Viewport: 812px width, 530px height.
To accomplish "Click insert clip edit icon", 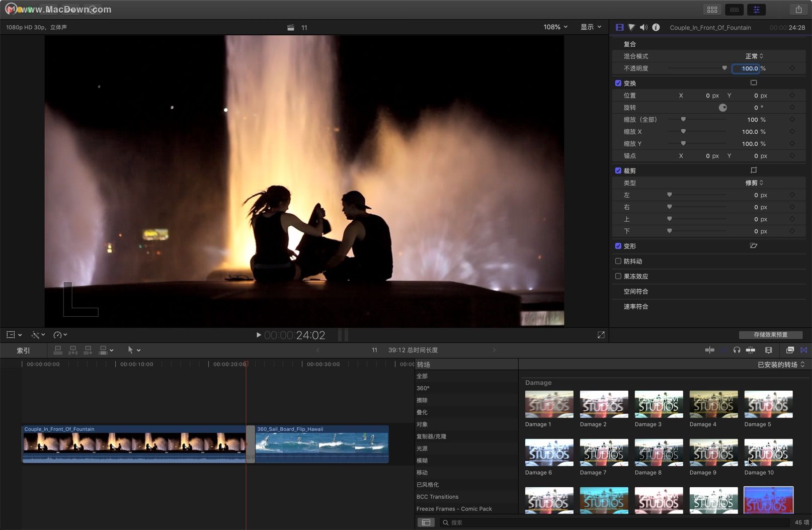I will click(73, 350).
